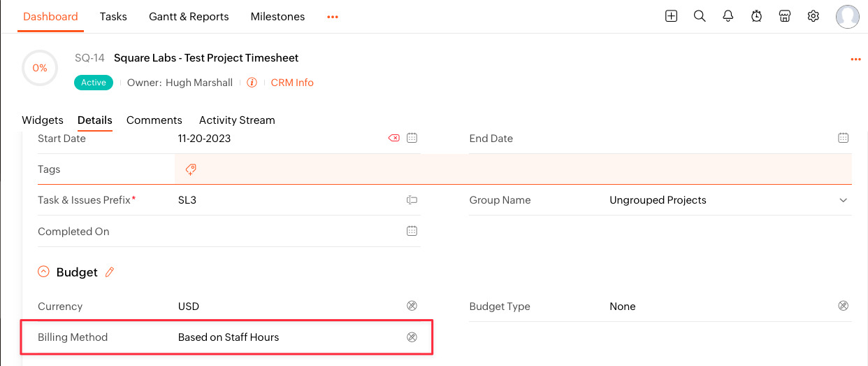Open the more tabs ellipsis menu

click(333, 17)
